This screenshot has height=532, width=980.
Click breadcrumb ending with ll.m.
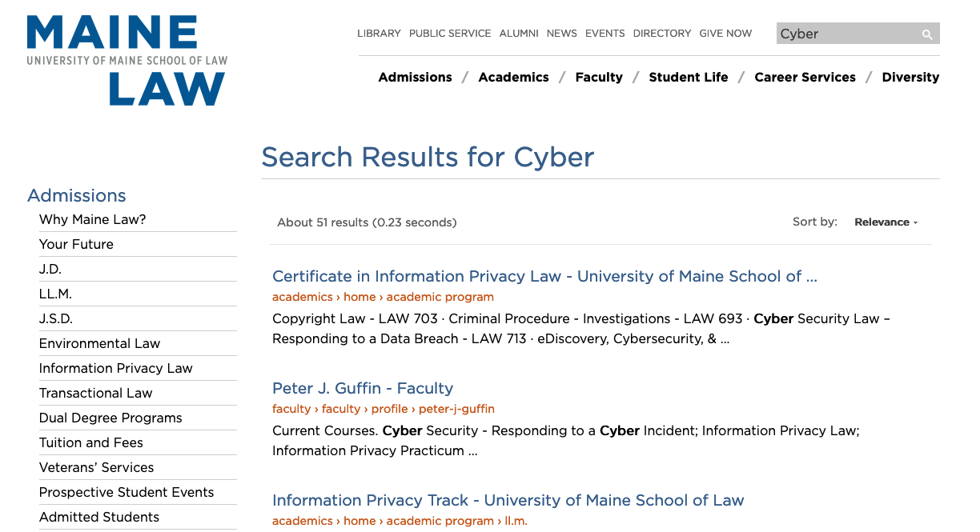(400, 521)
